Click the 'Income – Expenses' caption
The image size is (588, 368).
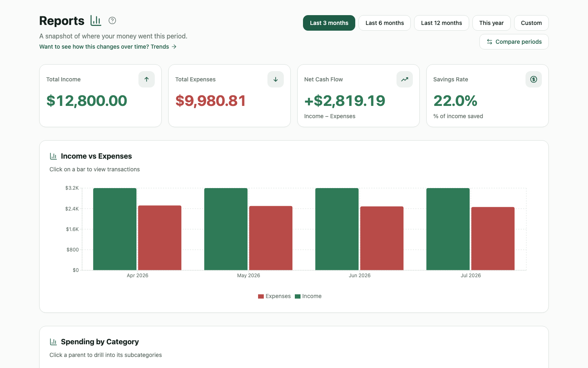pos(330,116)
